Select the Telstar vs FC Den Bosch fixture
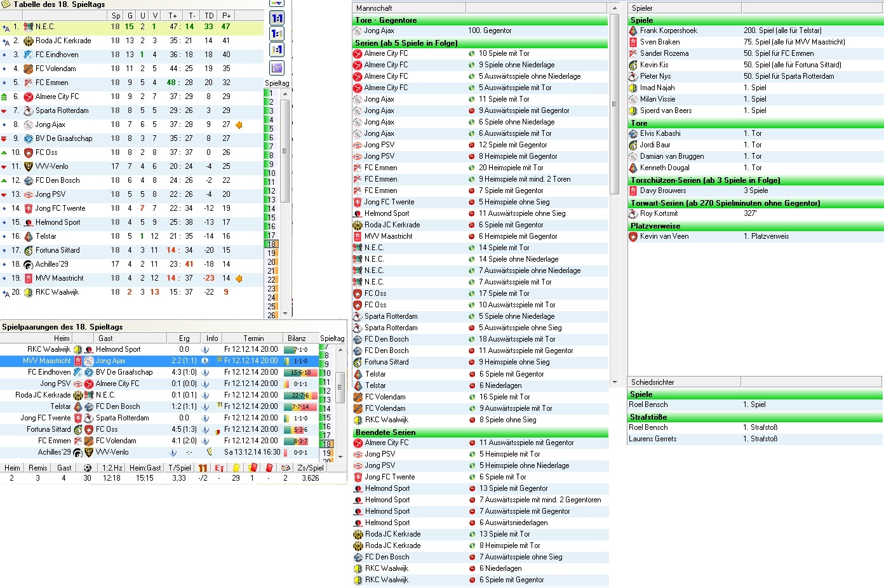The width and height of the screenshot is (884, 588). point(159,406)
